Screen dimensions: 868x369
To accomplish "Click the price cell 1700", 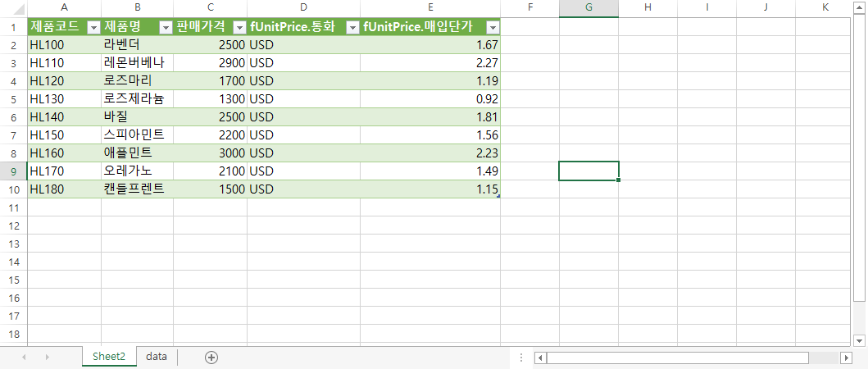I will (x=211, y=81).
